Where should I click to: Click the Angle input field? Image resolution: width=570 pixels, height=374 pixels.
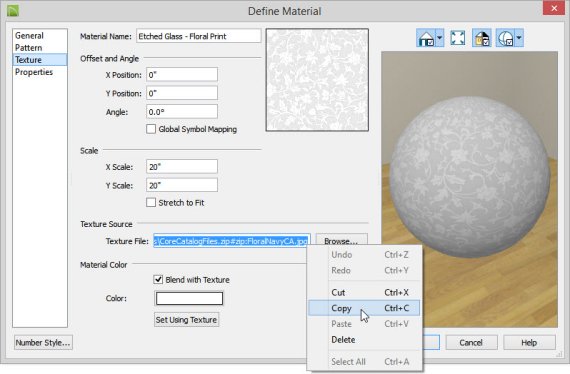(182, 112)
